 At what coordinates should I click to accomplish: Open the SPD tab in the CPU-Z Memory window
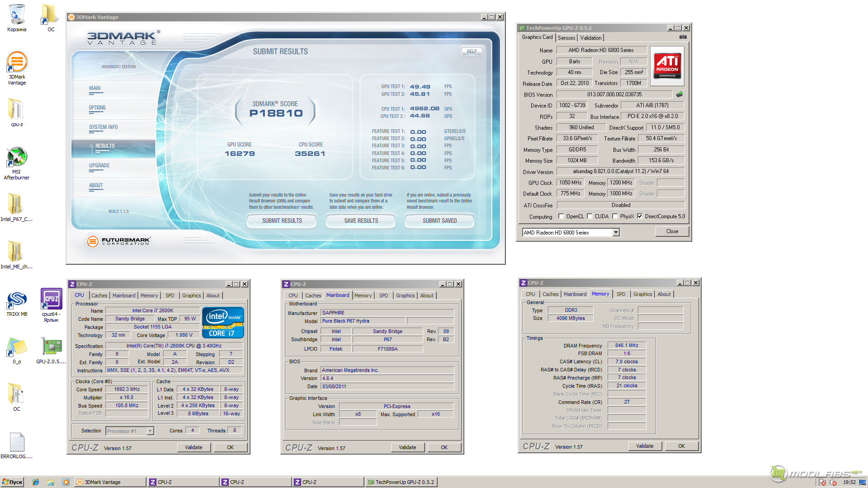pos(621,294)
